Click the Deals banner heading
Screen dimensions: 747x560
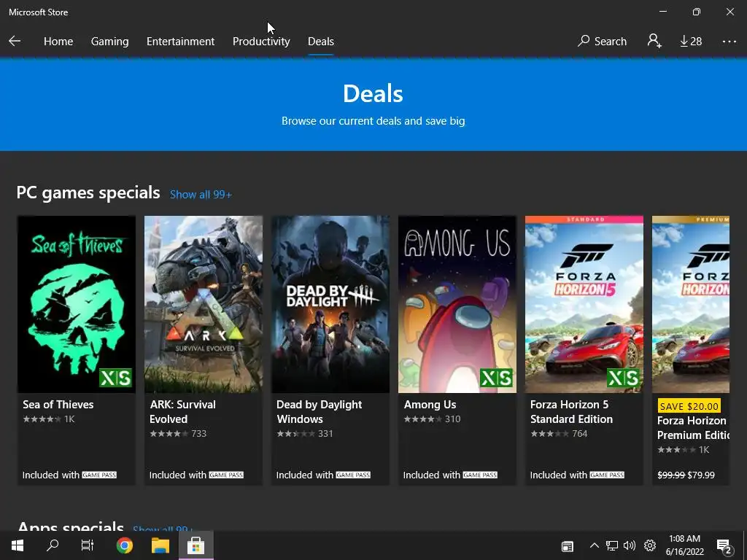[x=373, y=93]
